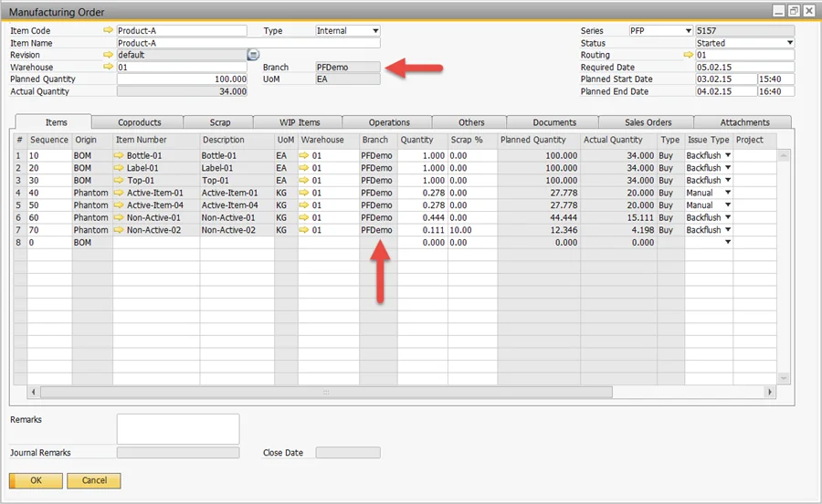This screenshot has width=822, height=504.
Task: Click the Issue Type column header
Action: tap(708, 140)
